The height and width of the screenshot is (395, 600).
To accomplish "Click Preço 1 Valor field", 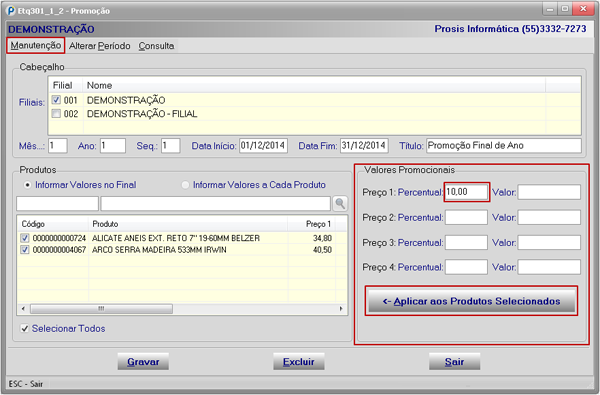I will (549, 192).
